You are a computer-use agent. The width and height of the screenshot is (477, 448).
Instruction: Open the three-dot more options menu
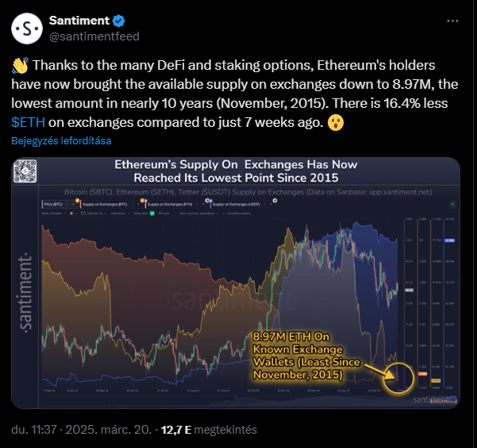point(452,21)
